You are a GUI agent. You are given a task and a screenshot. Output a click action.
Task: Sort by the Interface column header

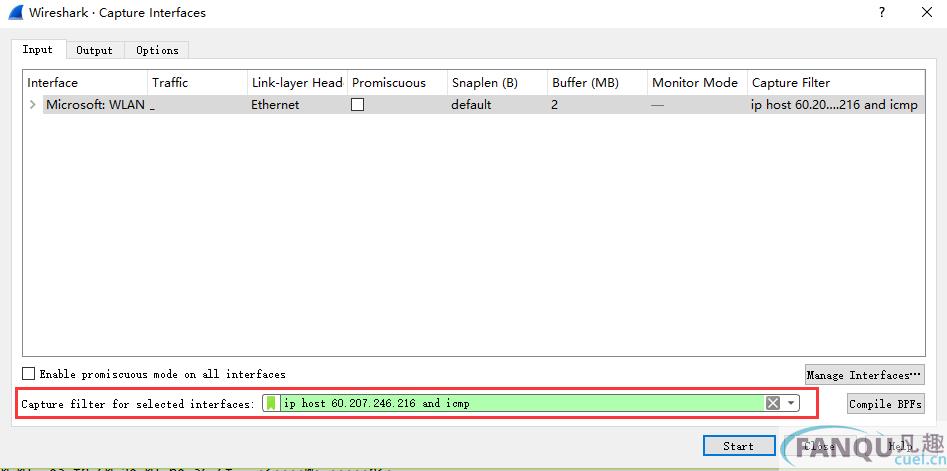85,83
